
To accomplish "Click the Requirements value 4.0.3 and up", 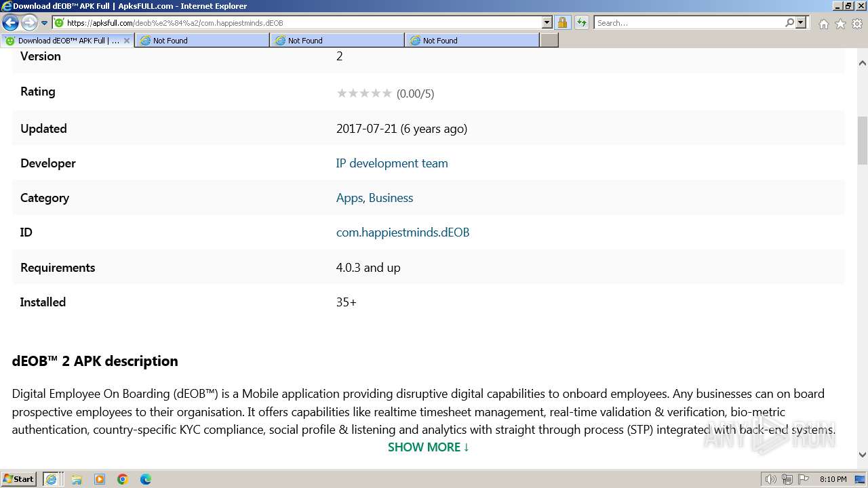I will point(368,268).
